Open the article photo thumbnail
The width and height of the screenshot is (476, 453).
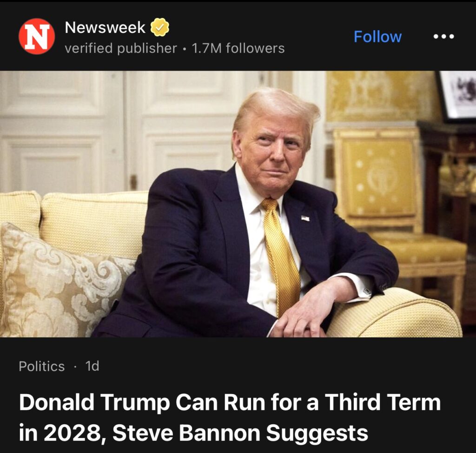tap(238, 204)
